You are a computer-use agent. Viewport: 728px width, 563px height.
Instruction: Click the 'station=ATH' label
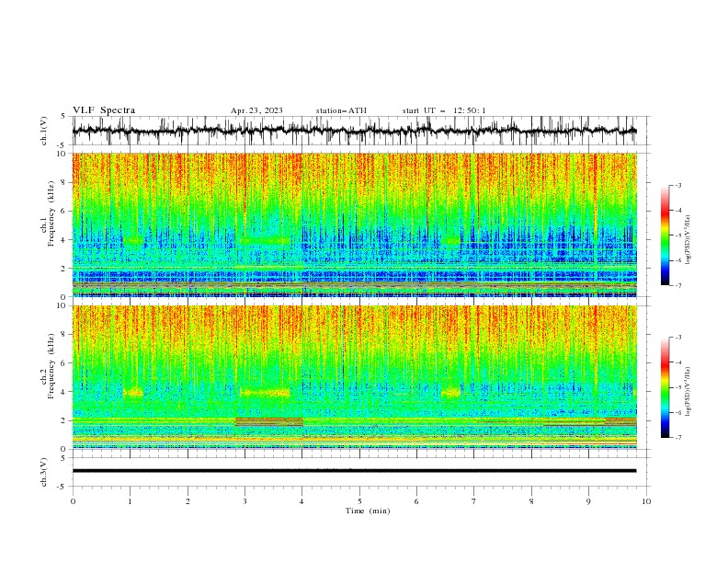[x=341, y=110]
